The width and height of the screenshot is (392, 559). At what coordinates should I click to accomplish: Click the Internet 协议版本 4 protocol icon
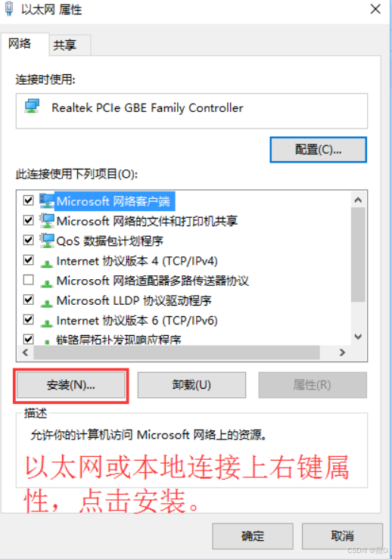coord(46,263)
